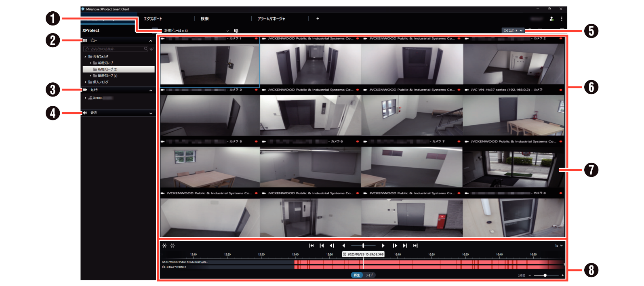Collapse the 共有フォルダ tree node
The height and width of the screenshot is (286, 644).
[85, 57]
